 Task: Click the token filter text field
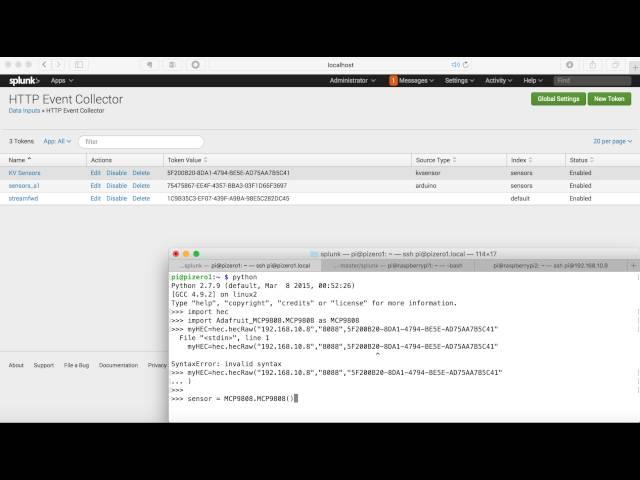click(141, 142)
